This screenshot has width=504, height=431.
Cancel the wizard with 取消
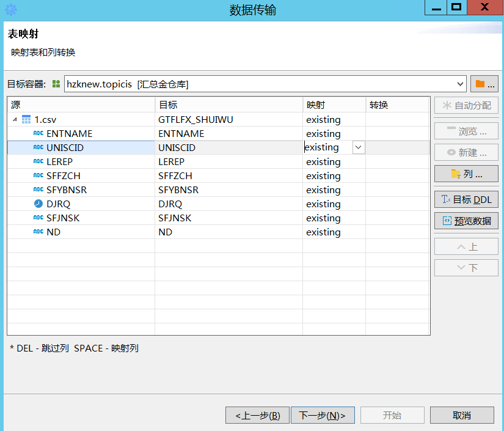462,415
